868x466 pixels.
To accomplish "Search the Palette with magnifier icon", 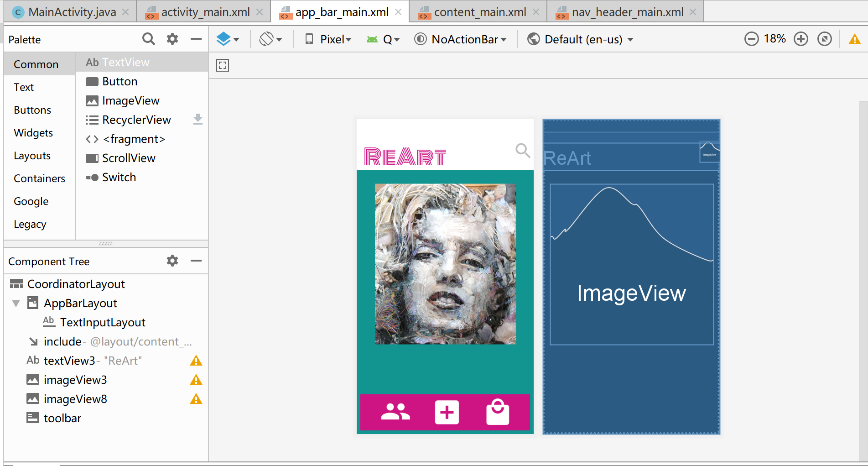I will (149, 39).
